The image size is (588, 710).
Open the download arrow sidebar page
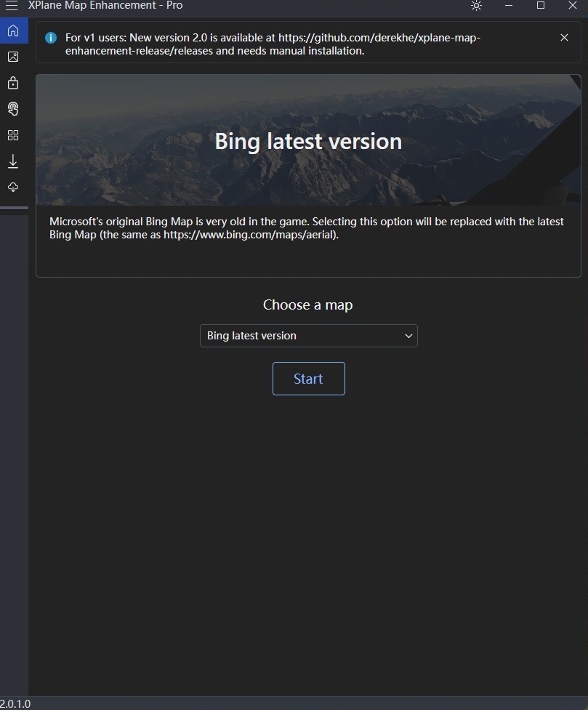point(13,161)
